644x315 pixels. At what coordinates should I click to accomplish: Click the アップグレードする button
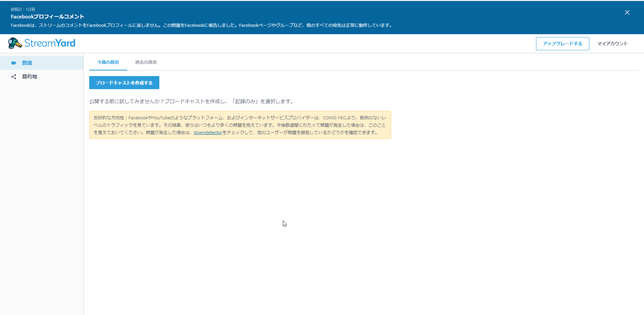[x=562, y=44]
